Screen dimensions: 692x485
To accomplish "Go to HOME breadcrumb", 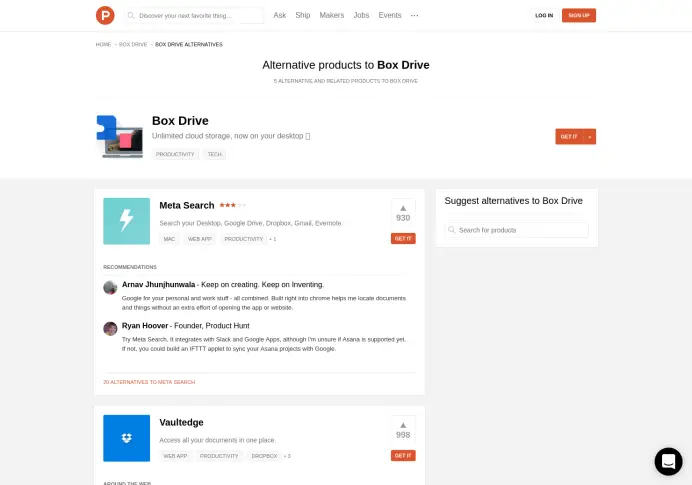I will point(103,45).
